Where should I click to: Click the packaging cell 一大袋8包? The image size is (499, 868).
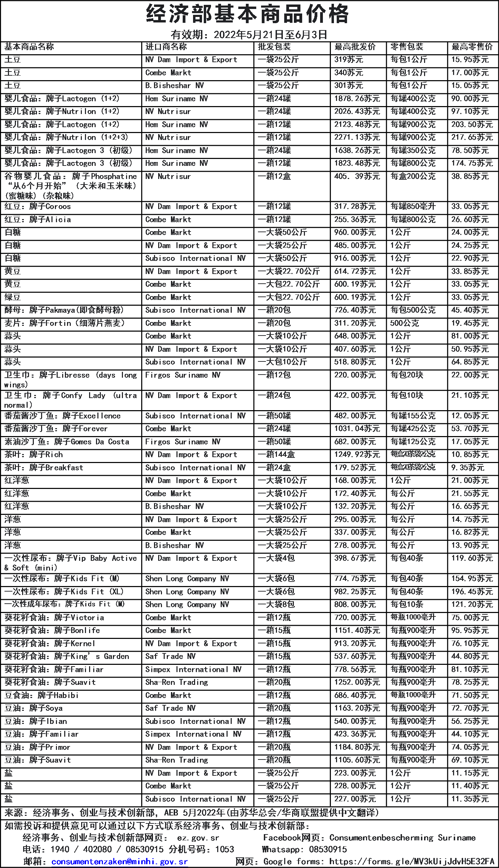(276, 604)
